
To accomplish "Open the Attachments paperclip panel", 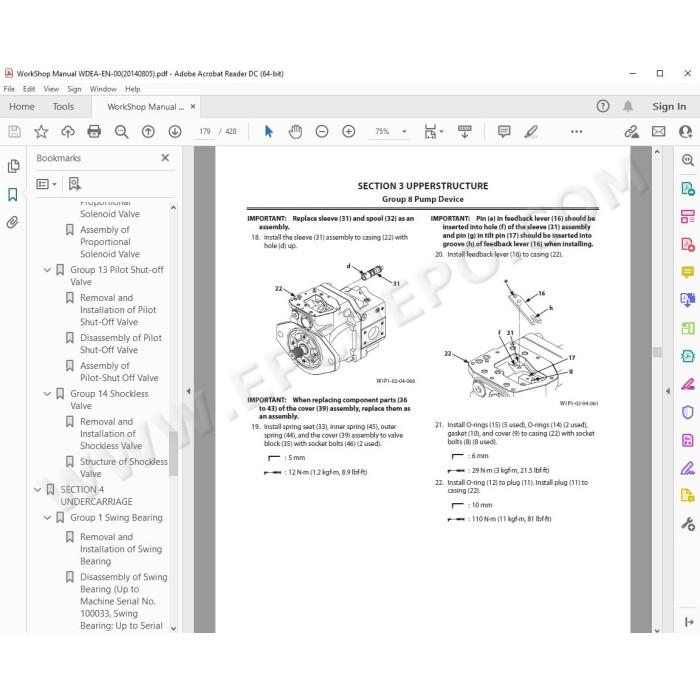I will click(12, 222).
